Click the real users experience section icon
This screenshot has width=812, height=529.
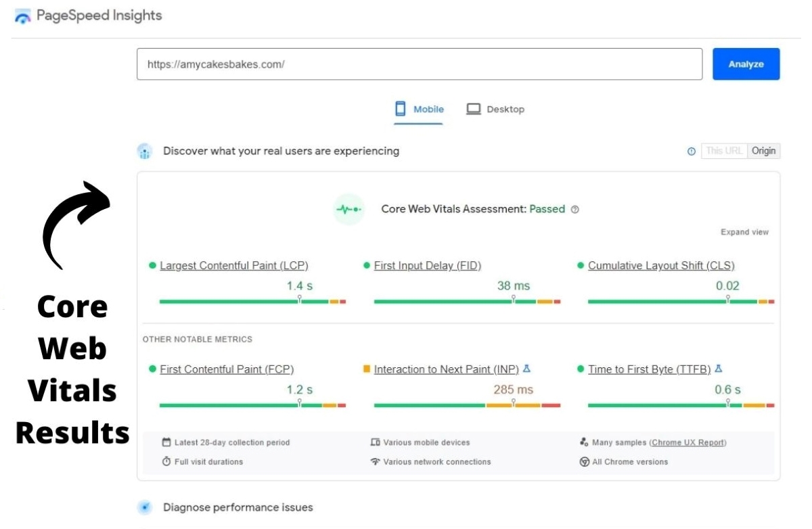[145, 152]
